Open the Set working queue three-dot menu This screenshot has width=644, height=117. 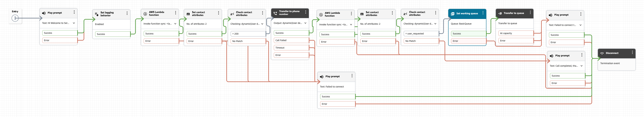click(483, 13)
